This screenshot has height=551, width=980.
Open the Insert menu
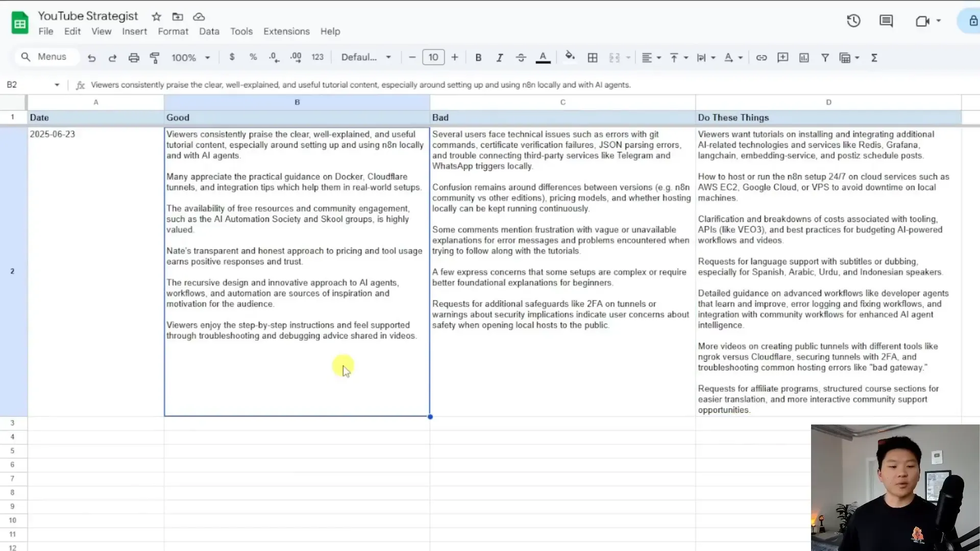[134, 31]
